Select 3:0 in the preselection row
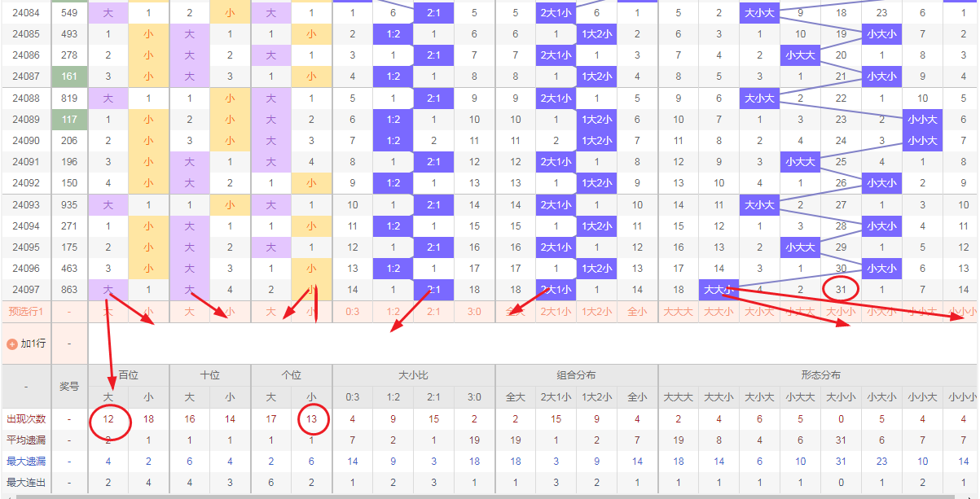Viewport: 980px width, 499px height. click(x=474, y=311)
